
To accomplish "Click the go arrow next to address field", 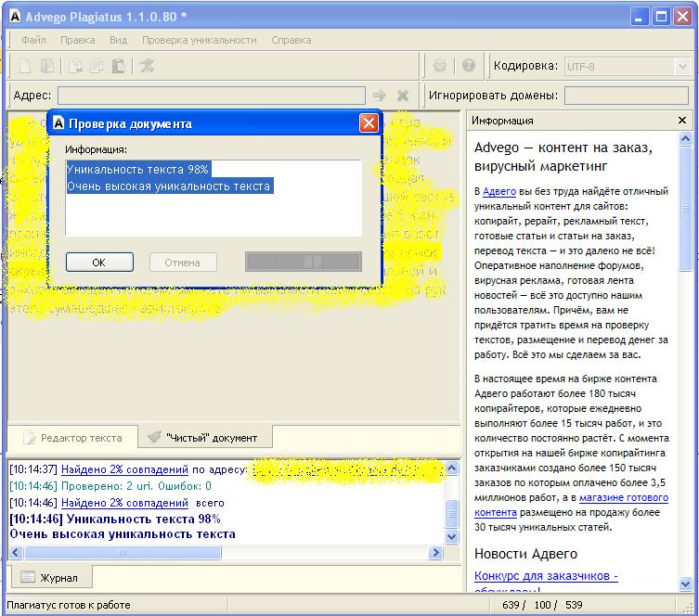I will tap(380, 95).
